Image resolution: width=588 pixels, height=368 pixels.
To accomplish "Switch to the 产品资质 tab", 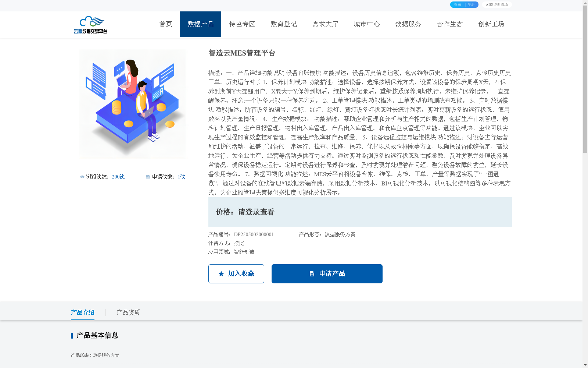I will [x=128, y=312].
